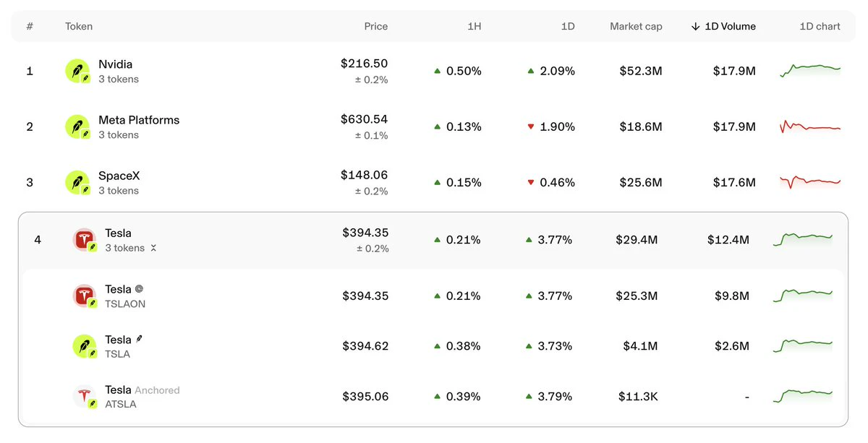Viewport: 868px width, 443px height.
Task: Click the Nvidia token logo icon
Action: pos(77,71)
